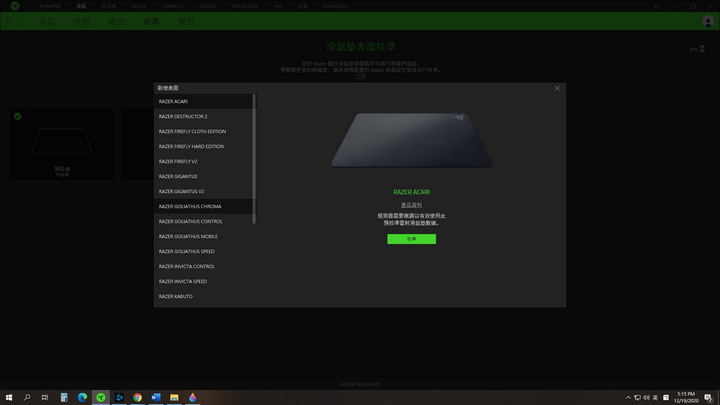Open taskbar search
Image resolution: width=720 pixels, height=405 pixels.
click(27, 397)
